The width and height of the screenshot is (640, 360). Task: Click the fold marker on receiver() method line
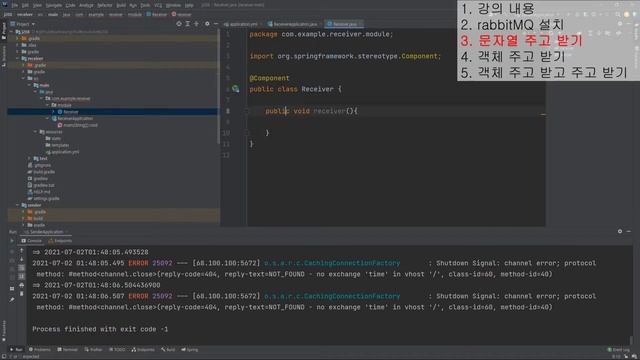point(246,111)
